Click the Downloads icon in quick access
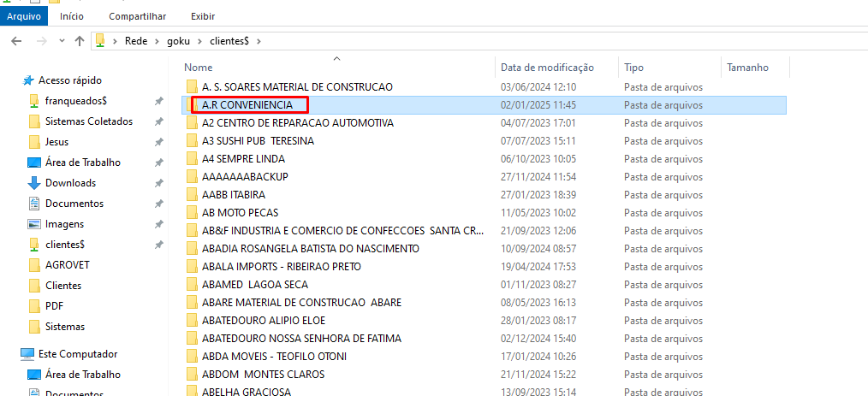 point(34,183)
